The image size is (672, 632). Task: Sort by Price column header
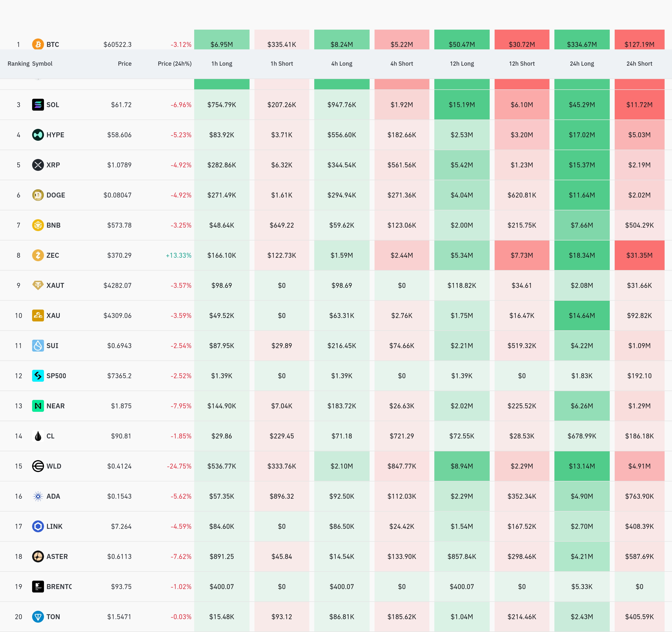[125, 63]
